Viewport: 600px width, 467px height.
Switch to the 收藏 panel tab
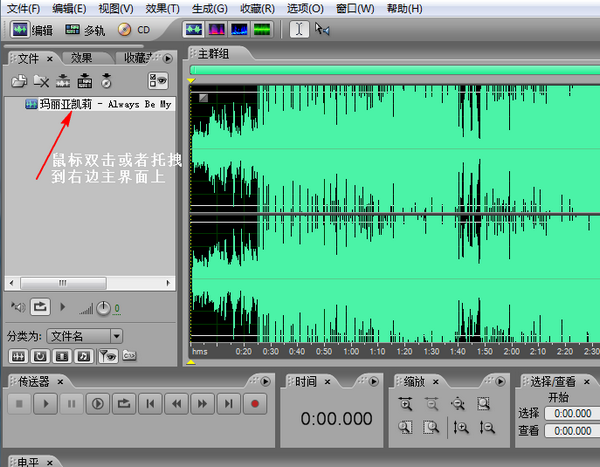[x=138, y=58]
